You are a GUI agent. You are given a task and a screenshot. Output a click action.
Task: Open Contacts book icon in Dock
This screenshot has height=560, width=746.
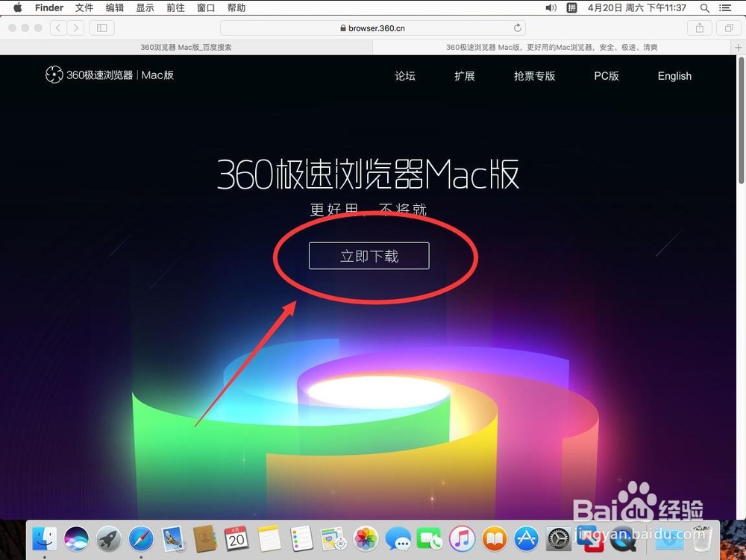click(205, 539)
